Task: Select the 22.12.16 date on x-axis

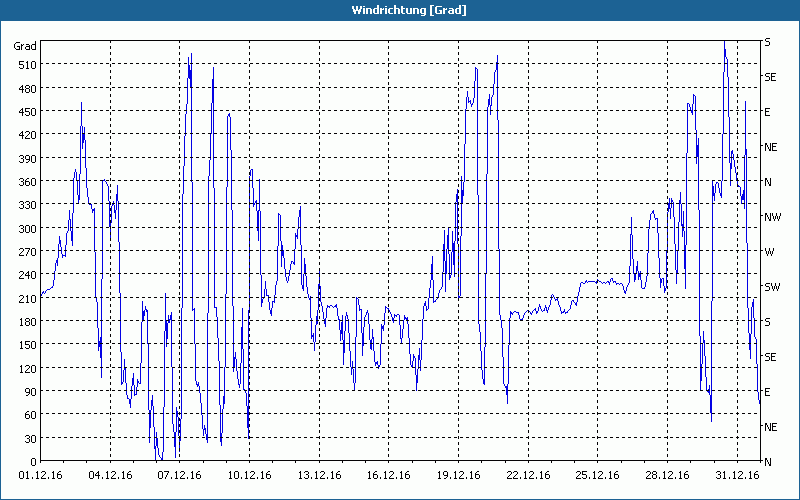Action: [528, 476]
